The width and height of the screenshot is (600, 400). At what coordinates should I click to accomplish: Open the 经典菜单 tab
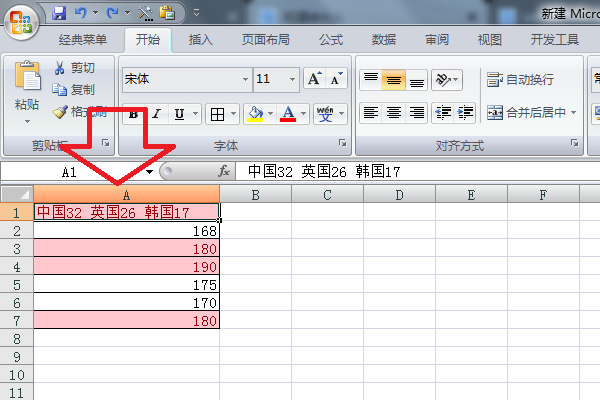pyautogui.click(x=83, y=39)
